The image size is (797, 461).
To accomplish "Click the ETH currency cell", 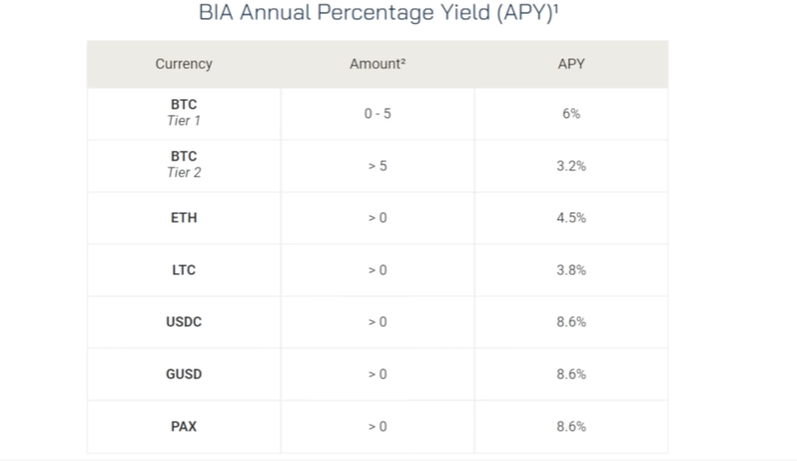I will (183, 218).
